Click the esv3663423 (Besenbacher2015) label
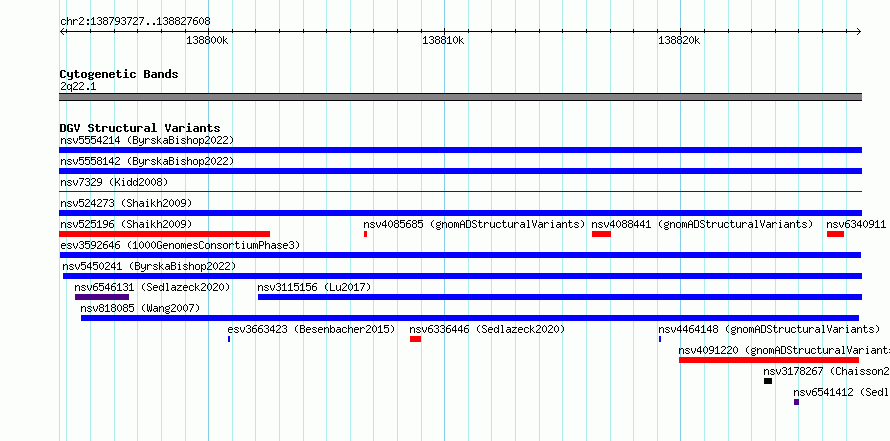 point(311,329)
